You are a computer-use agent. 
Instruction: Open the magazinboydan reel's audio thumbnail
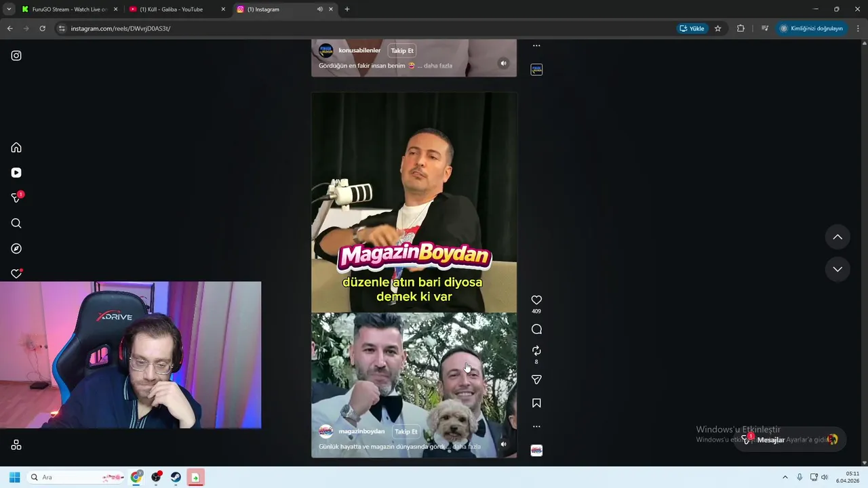pos(536,450)
